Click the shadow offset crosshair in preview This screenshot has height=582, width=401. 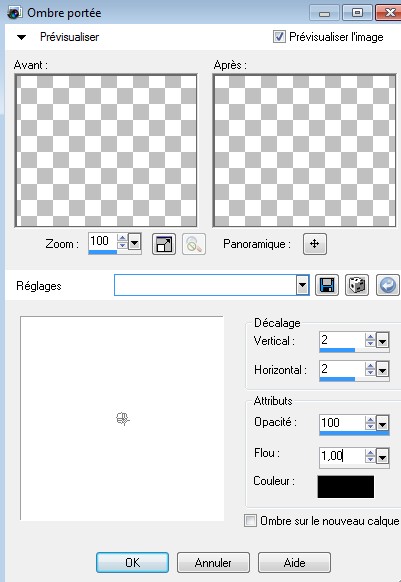click(x=123, y=419)
